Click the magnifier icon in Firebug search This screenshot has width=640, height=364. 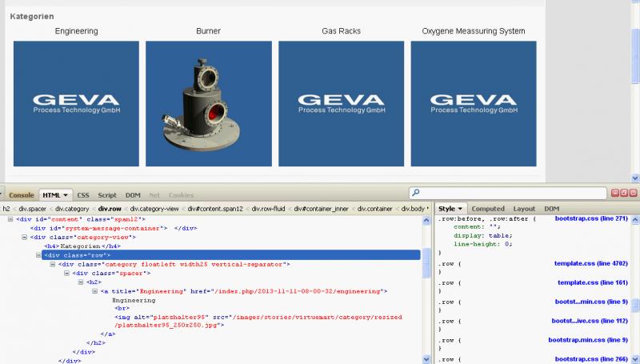coord(415,193)
